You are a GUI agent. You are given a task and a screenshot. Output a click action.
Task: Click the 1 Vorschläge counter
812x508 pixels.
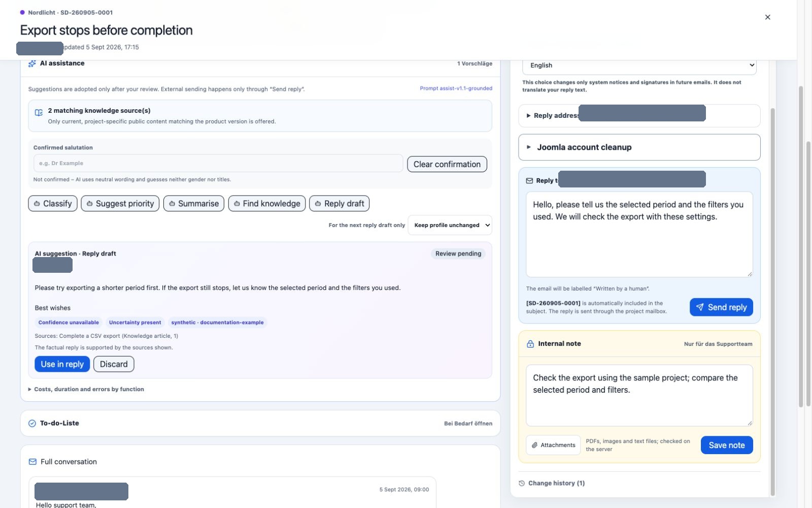click(x=475, y=63)
